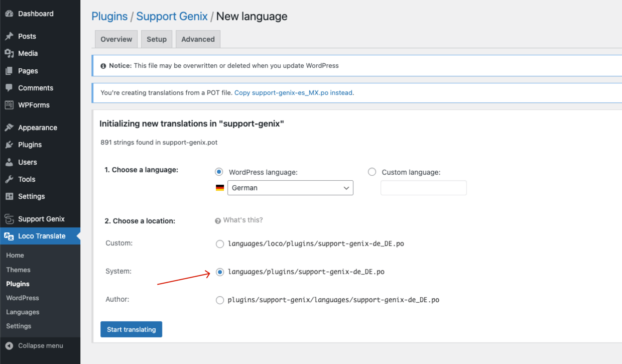Click the Media library icon
Viewport: 622px width, 364px height.
tap(10, 53)
